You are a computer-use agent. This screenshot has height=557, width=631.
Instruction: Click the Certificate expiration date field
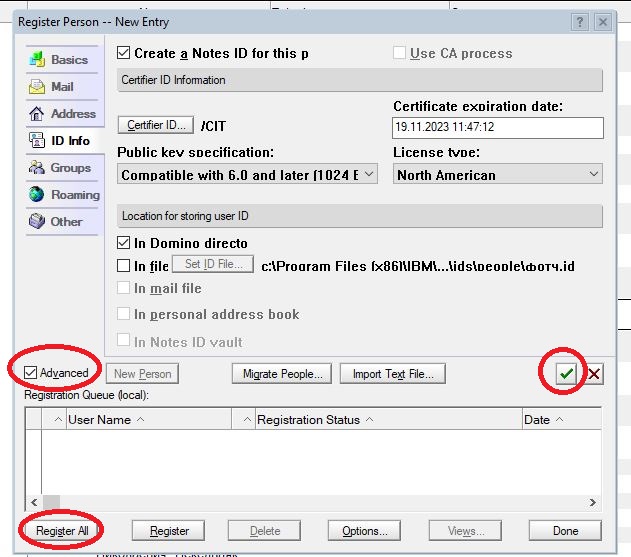click(x=497, y=128)
